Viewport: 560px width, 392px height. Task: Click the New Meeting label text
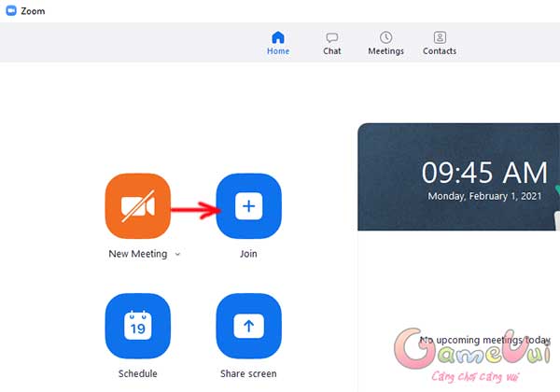(x=138, y=254)
